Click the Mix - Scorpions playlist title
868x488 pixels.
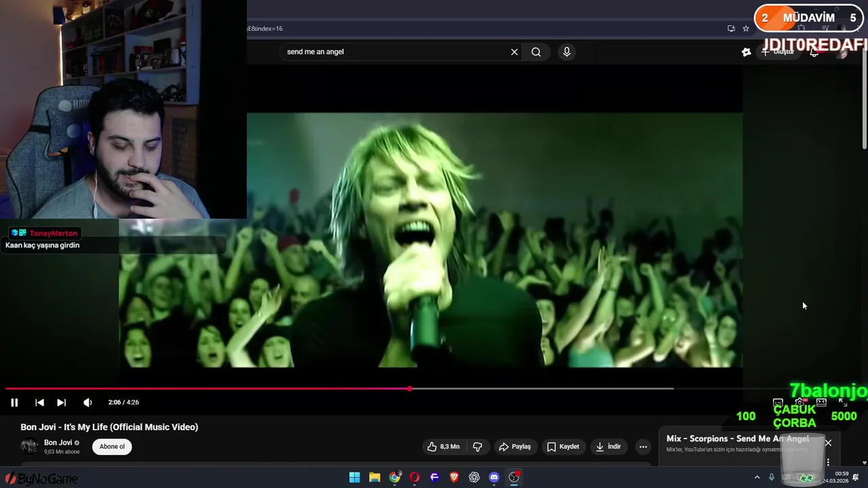click(x=737, y=439)
